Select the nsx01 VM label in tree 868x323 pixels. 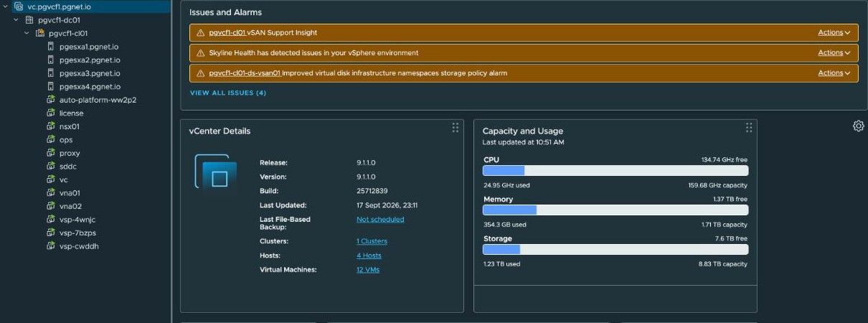pos(70,126)
